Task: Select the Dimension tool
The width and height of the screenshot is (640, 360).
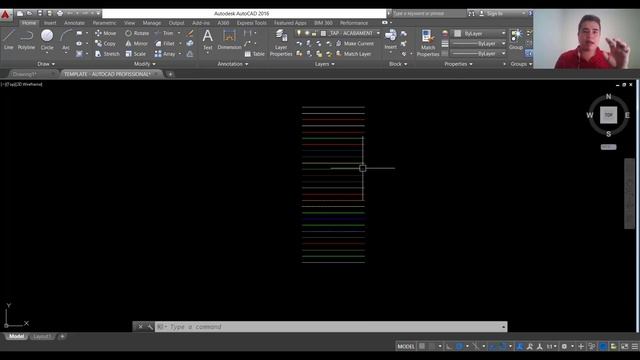Action: point(229,40)
